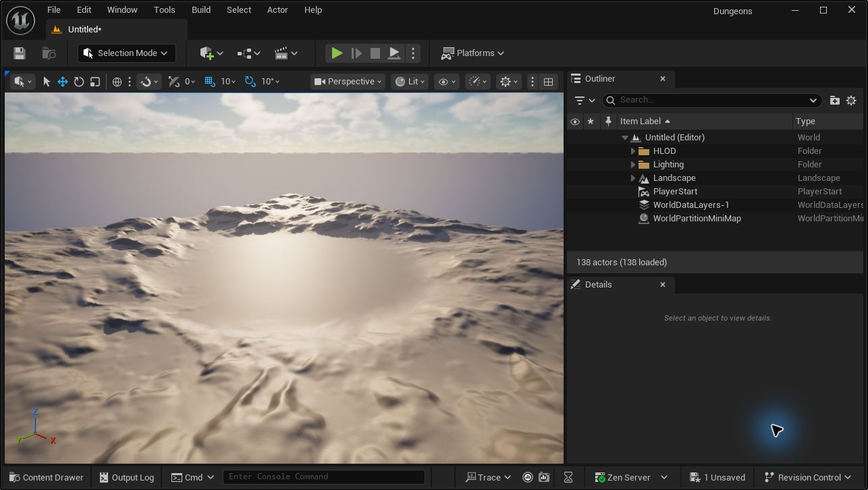
Task: Open the Tools menu
Action: [x=164, y=10]
